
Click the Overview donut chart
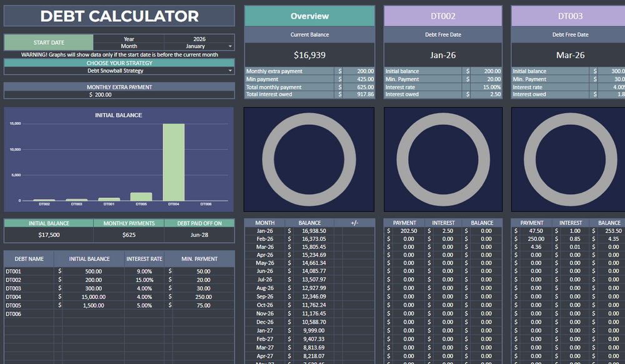click(x=309, y=159)
